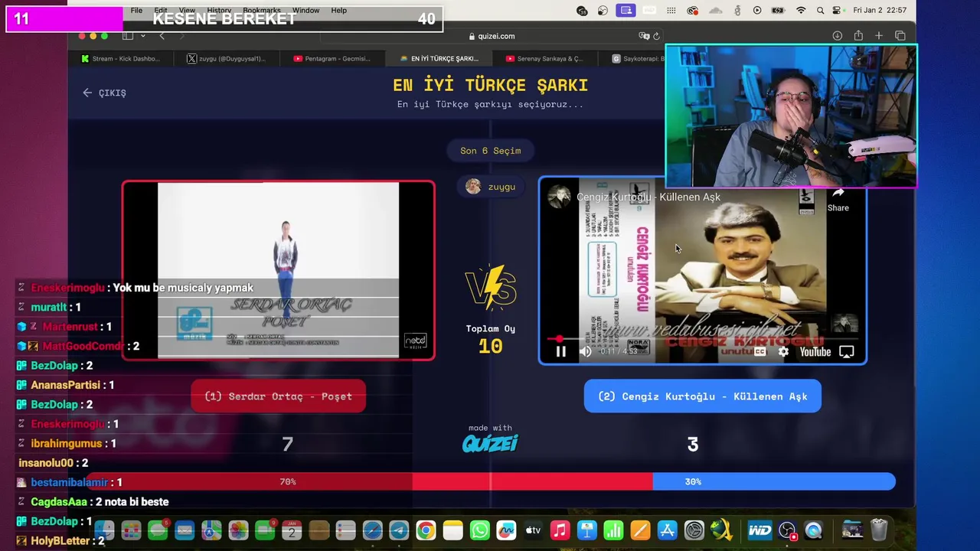Mute the YouTube video volume
The height and width of the screenshot is (551, 980).
tap(586, 351)
